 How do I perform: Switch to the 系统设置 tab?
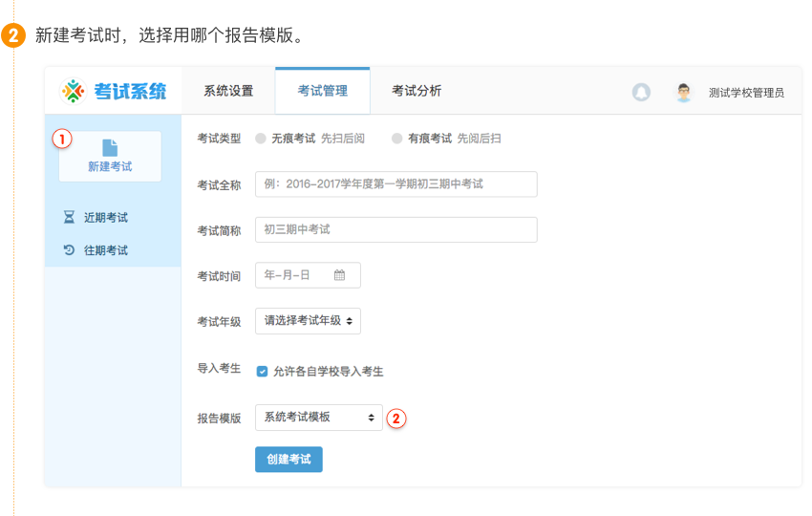[x=228, y=92]
